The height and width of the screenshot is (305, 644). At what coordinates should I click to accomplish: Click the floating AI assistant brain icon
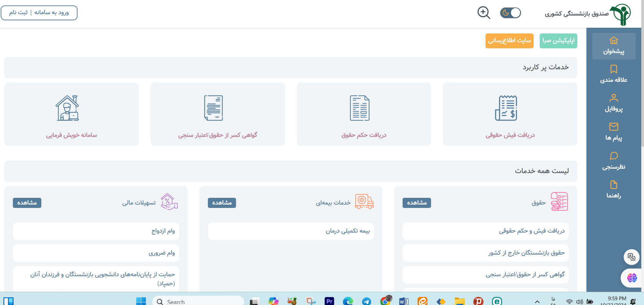pyautogui.click(x=631, y=278)
